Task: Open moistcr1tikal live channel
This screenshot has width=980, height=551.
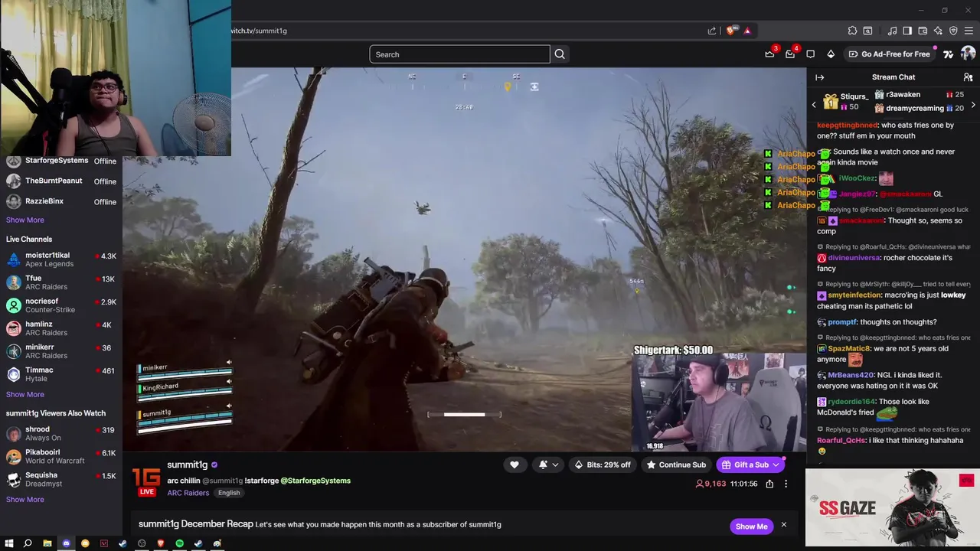Action: 61,259
